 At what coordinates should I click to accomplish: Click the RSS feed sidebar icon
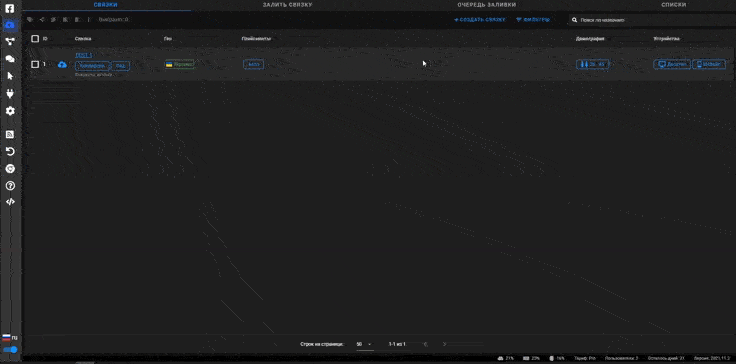[10, 134]
